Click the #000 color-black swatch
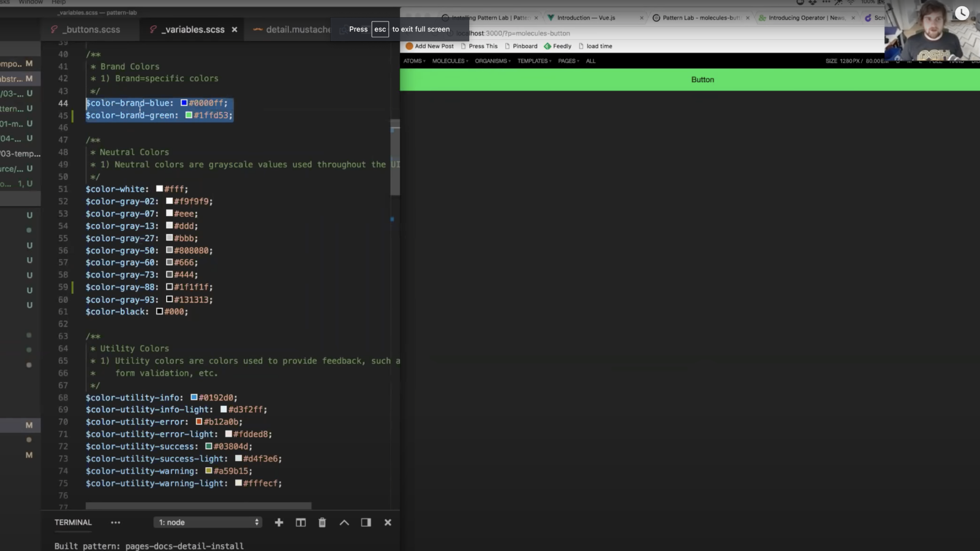This screenshot has height=551, width=980. (159, 312)
